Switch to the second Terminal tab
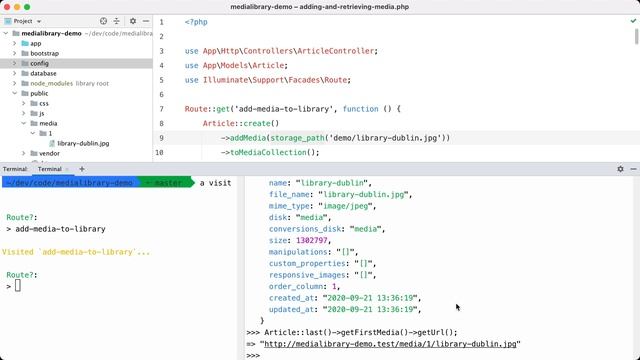Screen dimensions: 640x360 (x=49, y=169)
